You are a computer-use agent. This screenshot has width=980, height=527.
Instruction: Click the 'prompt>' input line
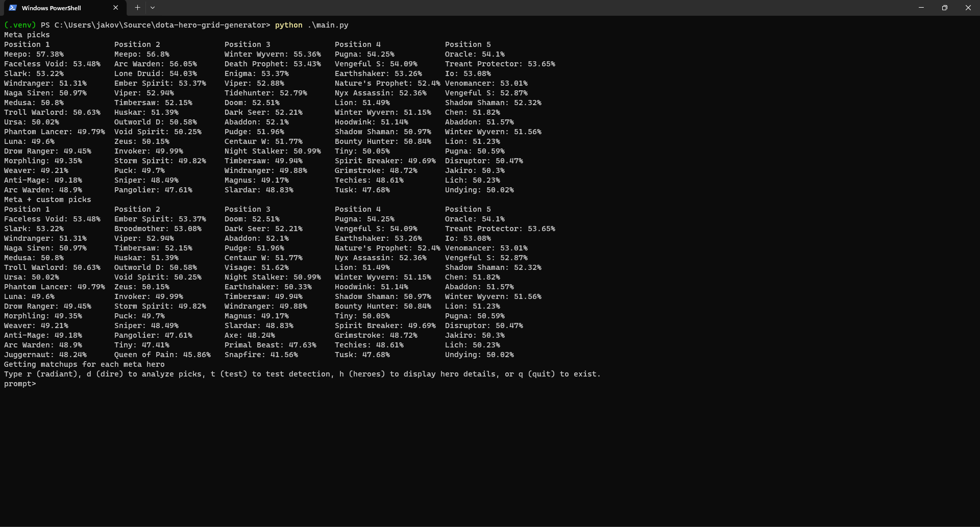click(x=20, y=384)
